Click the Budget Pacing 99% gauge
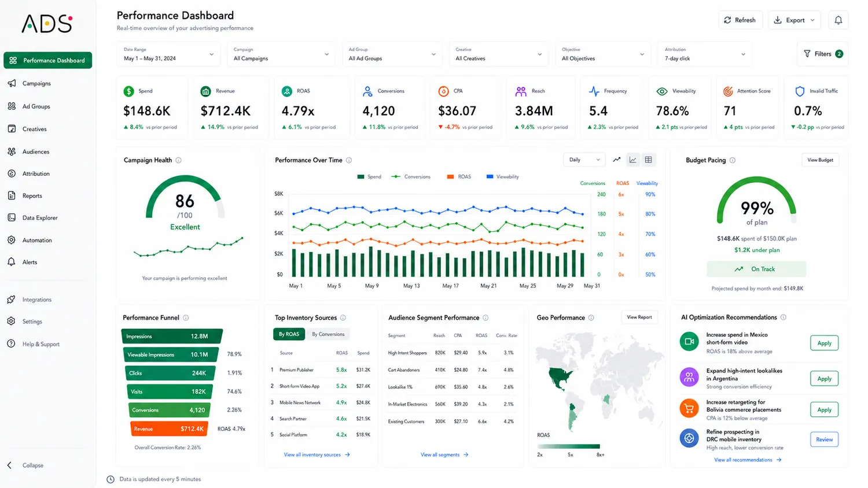The height and width of the screenshot is (488, 868). (757, 201)
